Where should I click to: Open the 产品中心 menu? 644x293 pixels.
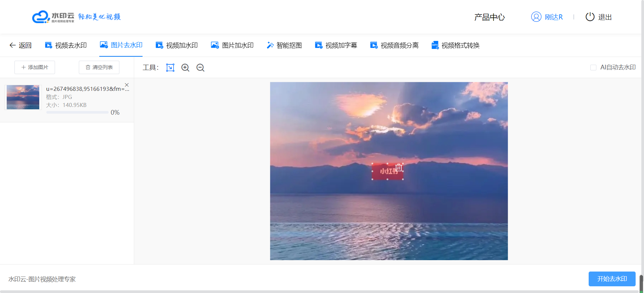click(489, 17)
